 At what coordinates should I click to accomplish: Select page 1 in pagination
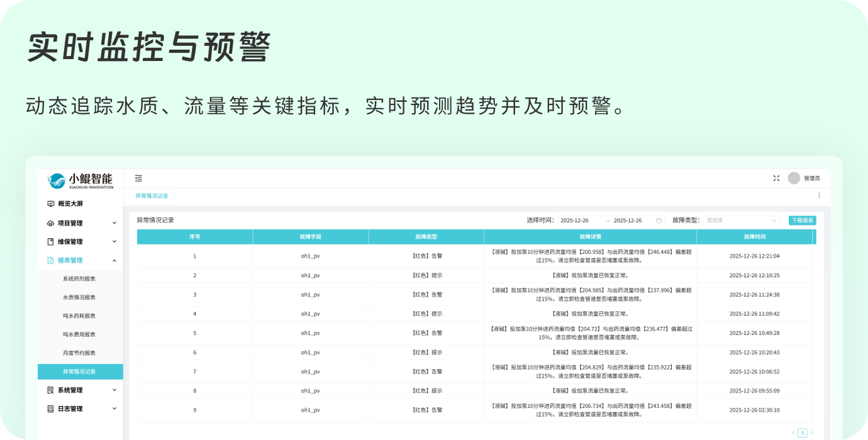point(802,433)
